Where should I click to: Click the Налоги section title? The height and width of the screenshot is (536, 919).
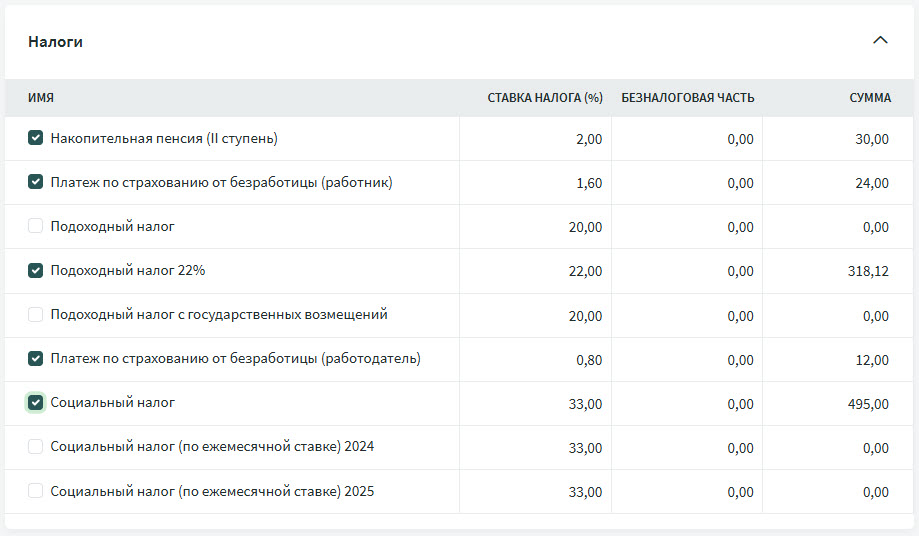[55, 42]
